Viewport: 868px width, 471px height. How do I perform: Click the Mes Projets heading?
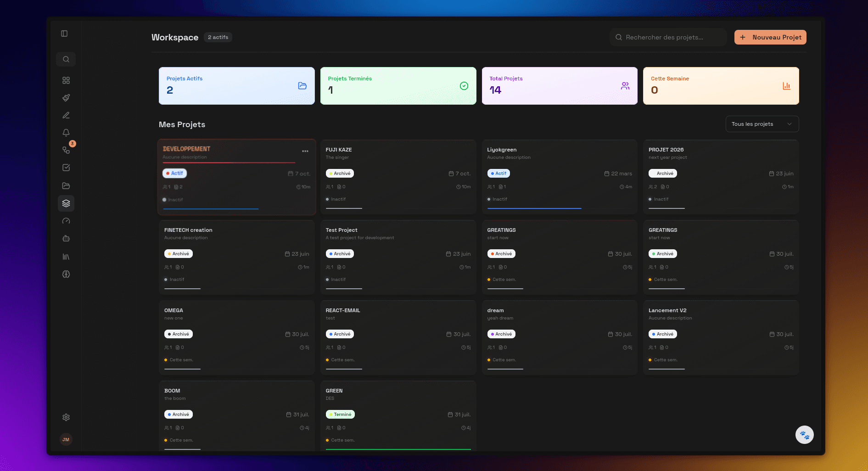tap(182, 124)
